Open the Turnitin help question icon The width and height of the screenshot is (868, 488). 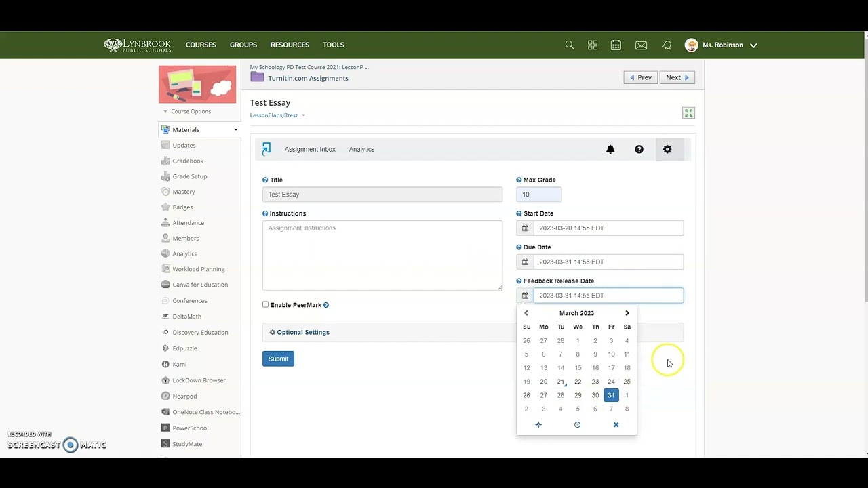click(x=639, y=149)
